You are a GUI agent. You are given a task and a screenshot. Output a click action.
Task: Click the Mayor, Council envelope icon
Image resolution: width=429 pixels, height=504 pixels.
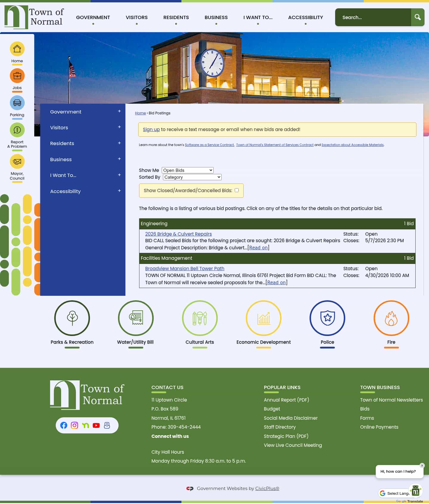click(x=17, y=161)
